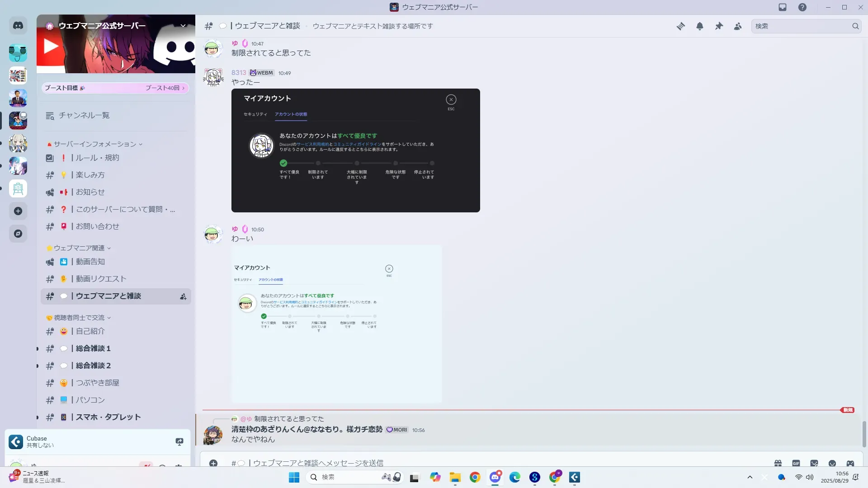Open the Threads icon in channel header
Viewport: 868px width, 488px height.
(680, 26)
